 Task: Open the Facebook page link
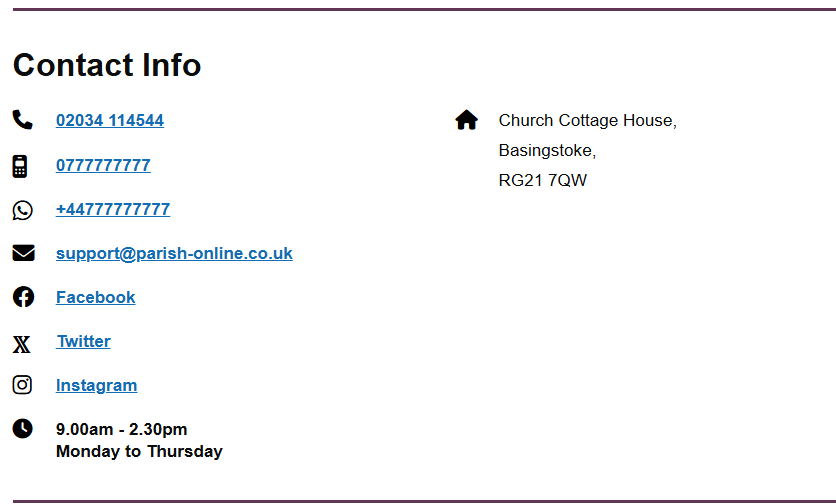tap(95, 298)
